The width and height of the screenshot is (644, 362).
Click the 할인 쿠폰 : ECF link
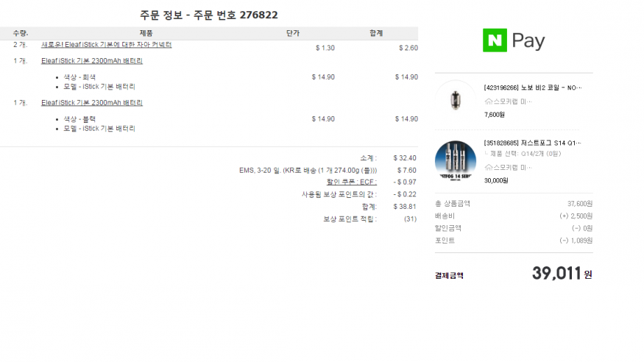point(352,182)
